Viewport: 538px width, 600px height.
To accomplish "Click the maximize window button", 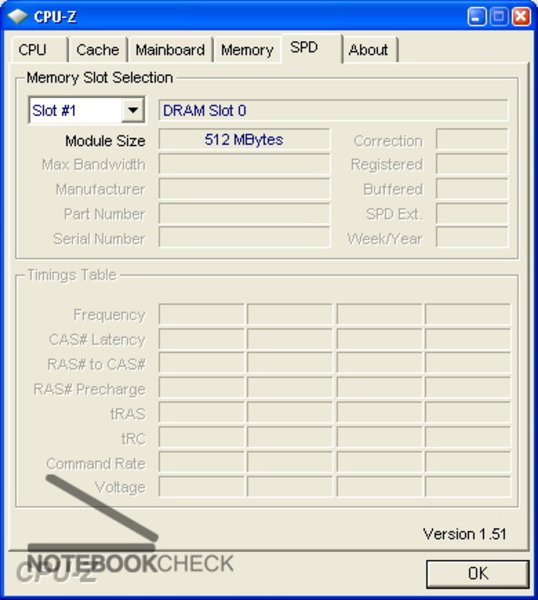I will pyautogui.click(x=499, y=17).
